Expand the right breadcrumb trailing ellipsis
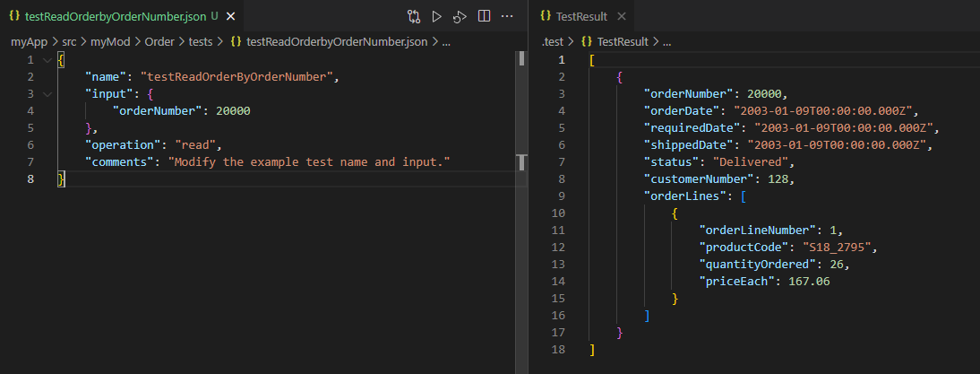This screenshot has height=374, width=980. click(666, 42)
